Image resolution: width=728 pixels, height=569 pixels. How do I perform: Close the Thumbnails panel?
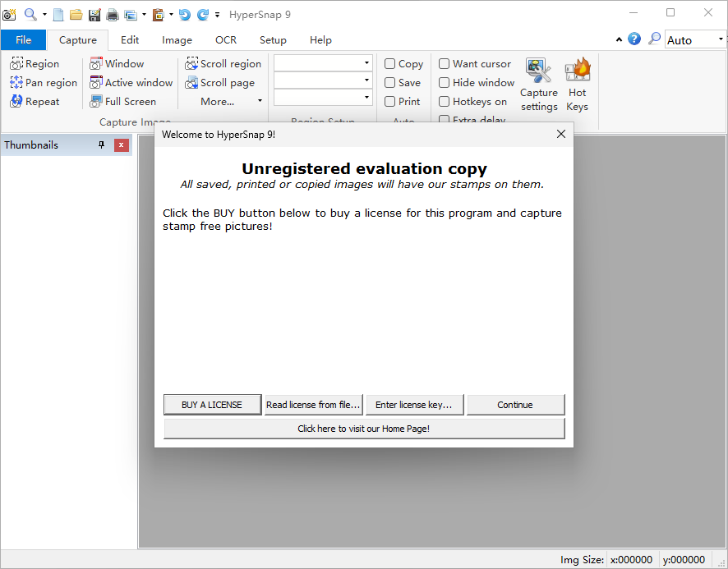click(122, 145)
